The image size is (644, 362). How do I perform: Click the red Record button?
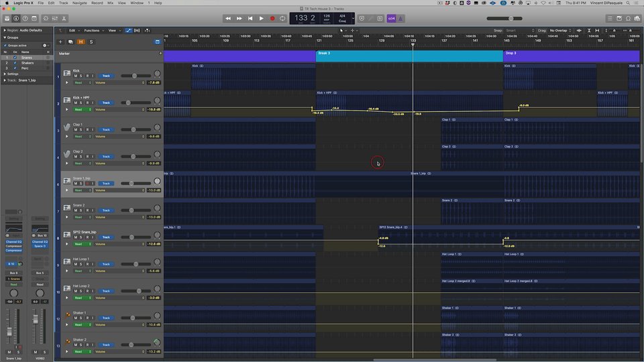[x=272, y=19]
